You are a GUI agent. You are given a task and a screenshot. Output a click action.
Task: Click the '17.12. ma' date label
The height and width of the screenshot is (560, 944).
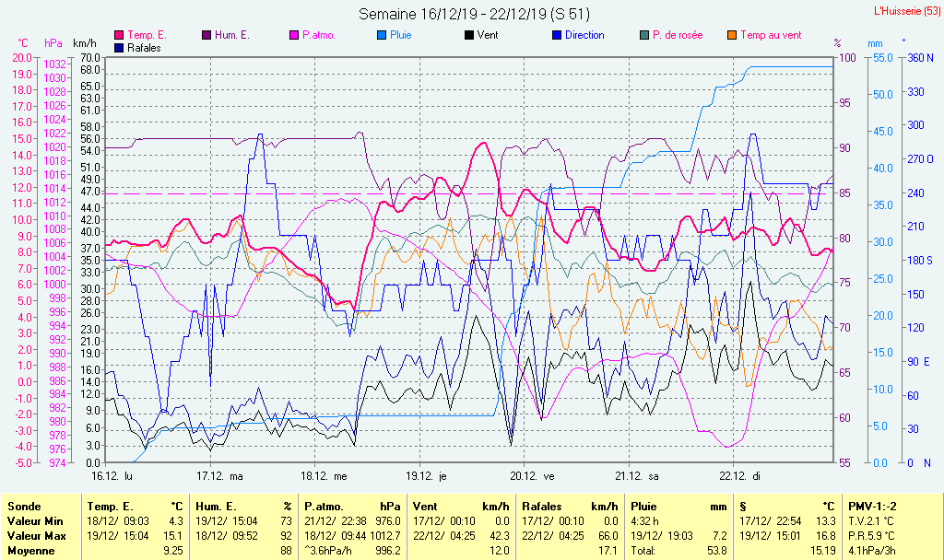click(x=219, y=476)
